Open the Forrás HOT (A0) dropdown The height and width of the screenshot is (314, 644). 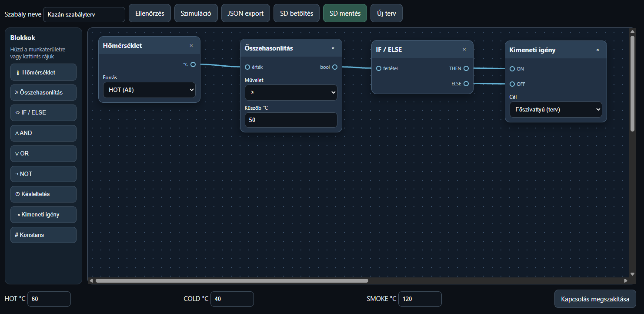(x=149, y=90)
